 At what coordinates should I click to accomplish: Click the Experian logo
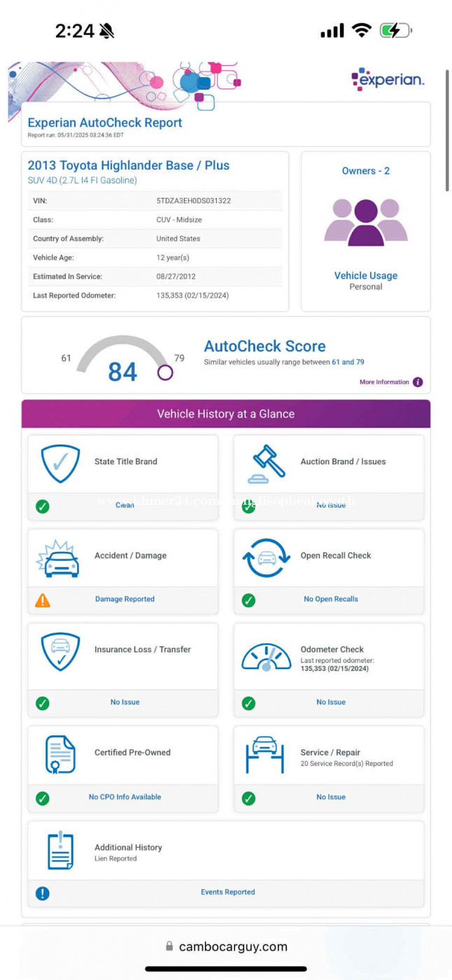[388, 79]
